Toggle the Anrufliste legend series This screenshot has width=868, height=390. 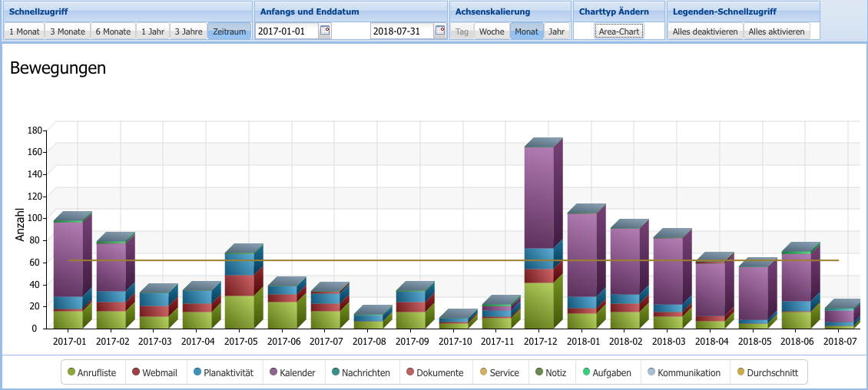[92, 373]
